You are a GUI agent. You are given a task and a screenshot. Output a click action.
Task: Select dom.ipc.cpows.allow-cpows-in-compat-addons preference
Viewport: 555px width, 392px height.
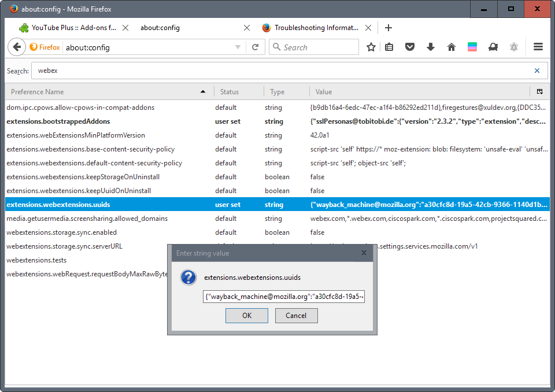point(277,108)
